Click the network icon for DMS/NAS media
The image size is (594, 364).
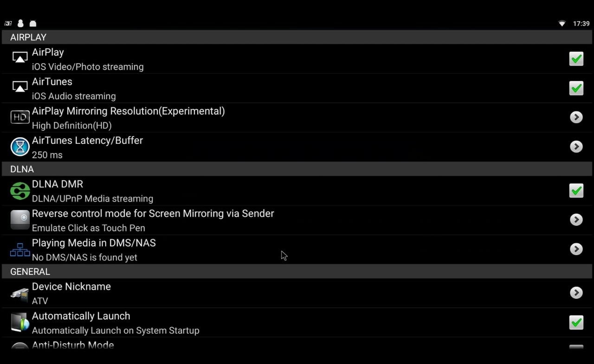pos(19,249)
